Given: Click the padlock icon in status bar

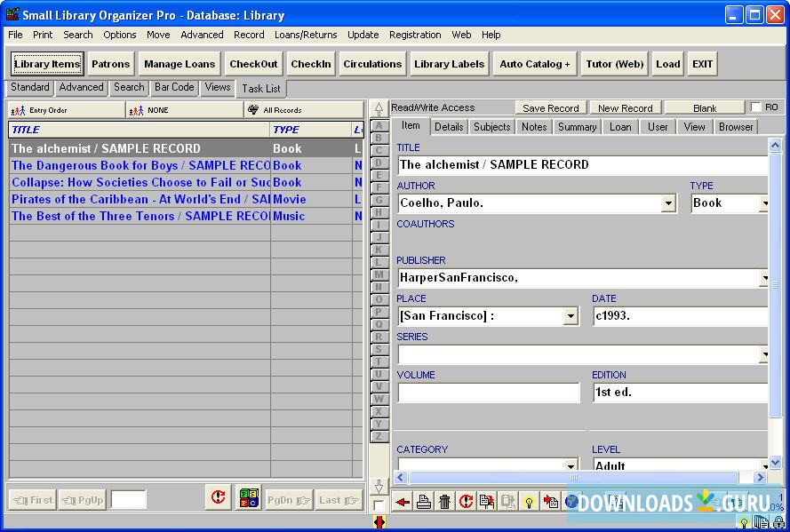Looking at the screenshot, I should tap(778, 522).
